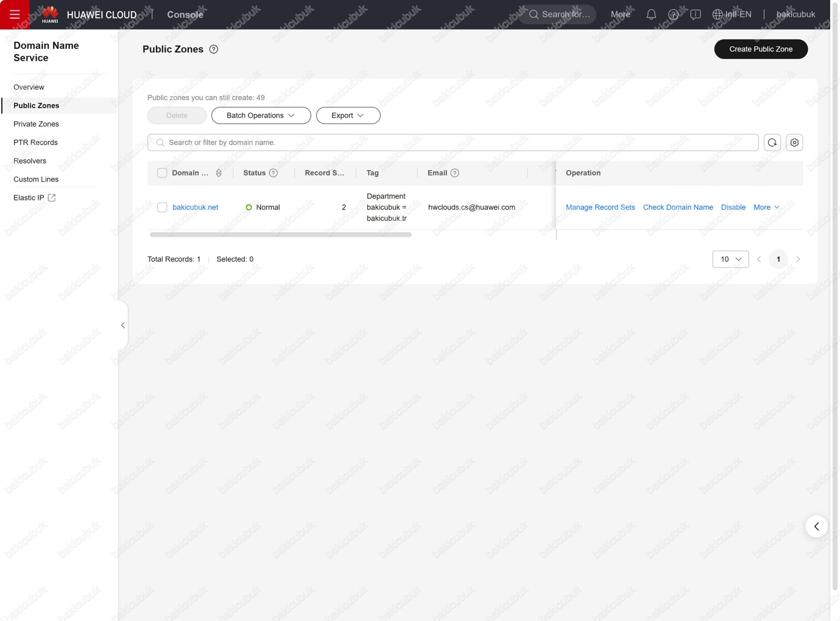Open the page size 10 dropdown
This screenshot has width=840, height=621.
tap(730, 259)
